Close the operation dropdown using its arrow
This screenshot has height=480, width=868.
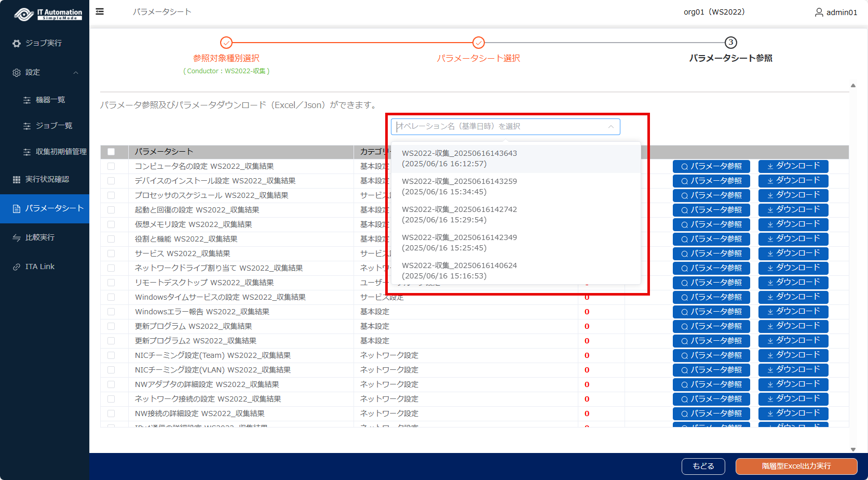point(611,127)
